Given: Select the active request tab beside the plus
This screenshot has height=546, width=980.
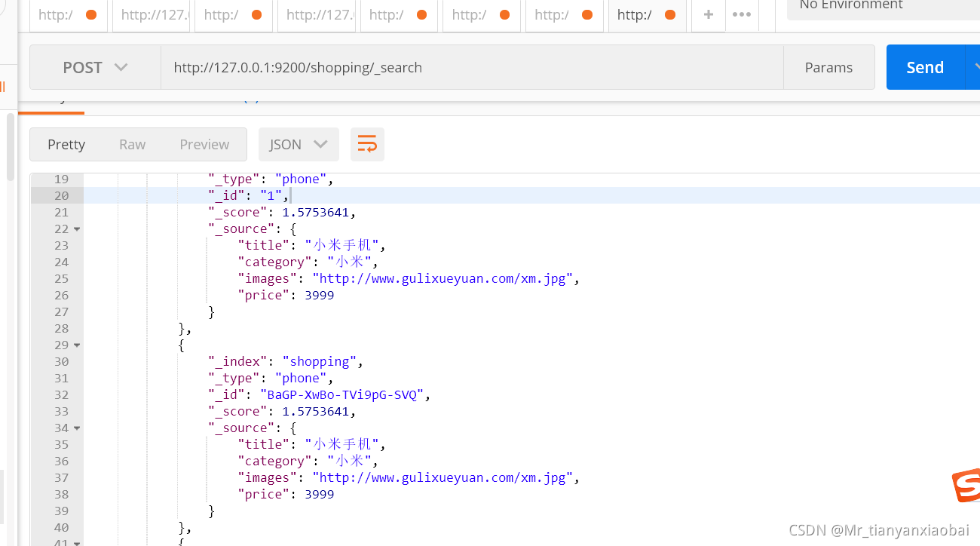Looking at the screenshot, I should 647,15.
